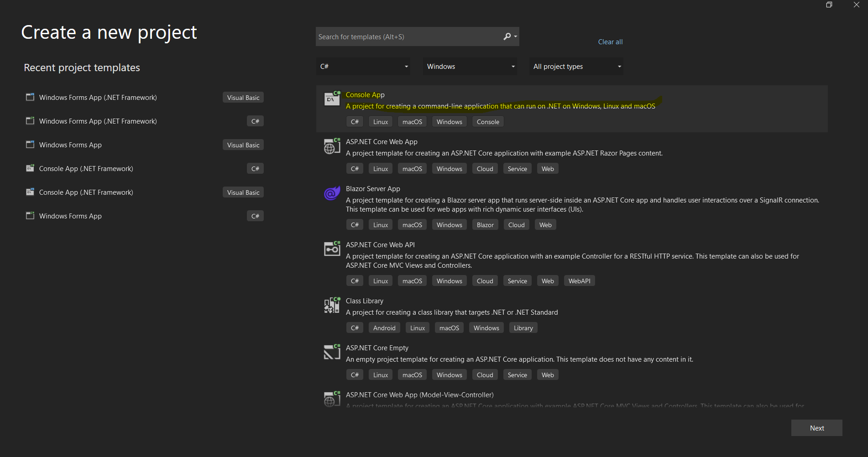Click the ASP.NET Core Empty icon
This screenshot has height=457, width=868.
point(332,352)
